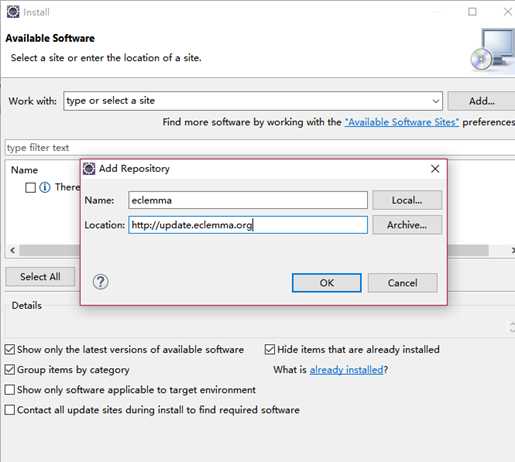The image size is (515, 462).
Task: Click the Eclipse icon in Add Repository title
Action: 89,169
